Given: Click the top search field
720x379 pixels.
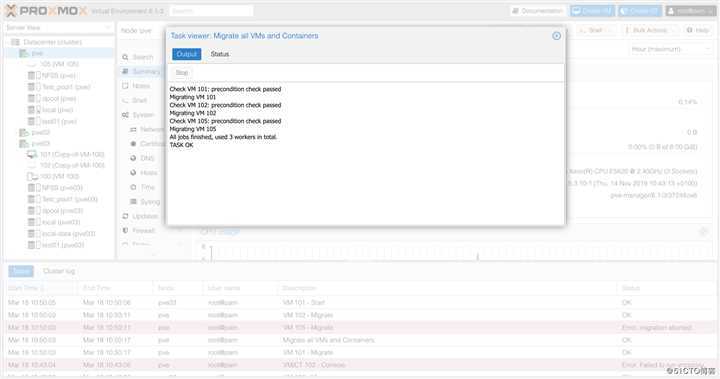Looking at the screenshot, I should [211, 11].
